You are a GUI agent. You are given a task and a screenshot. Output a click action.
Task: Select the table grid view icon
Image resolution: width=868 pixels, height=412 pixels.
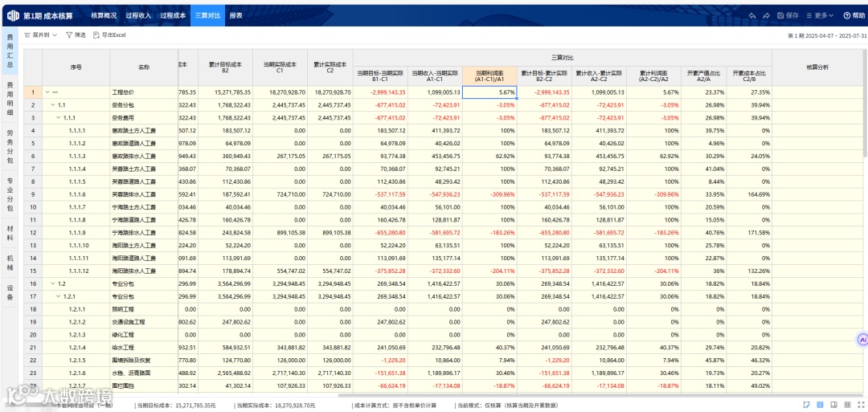click(821, 405)
